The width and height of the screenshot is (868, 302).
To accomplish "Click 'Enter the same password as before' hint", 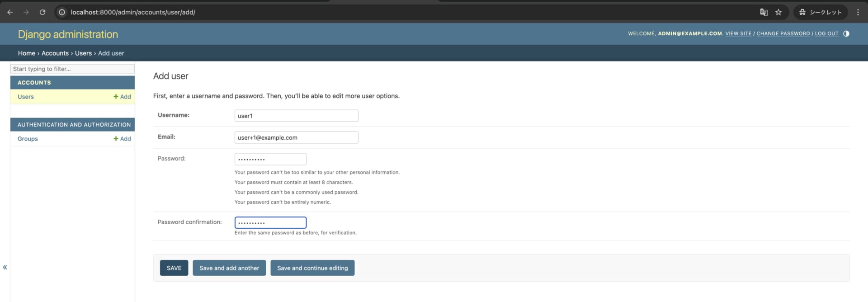I will 296,233.
